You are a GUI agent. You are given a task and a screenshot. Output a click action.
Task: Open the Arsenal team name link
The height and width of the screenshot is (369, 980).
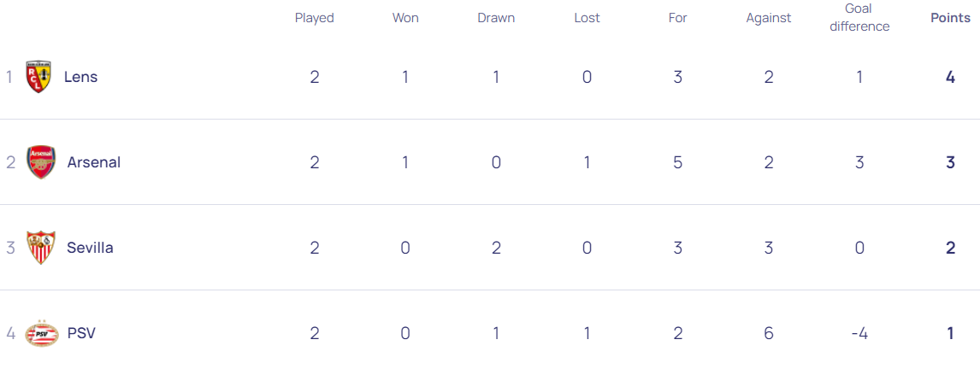click(x=93, y=162)
